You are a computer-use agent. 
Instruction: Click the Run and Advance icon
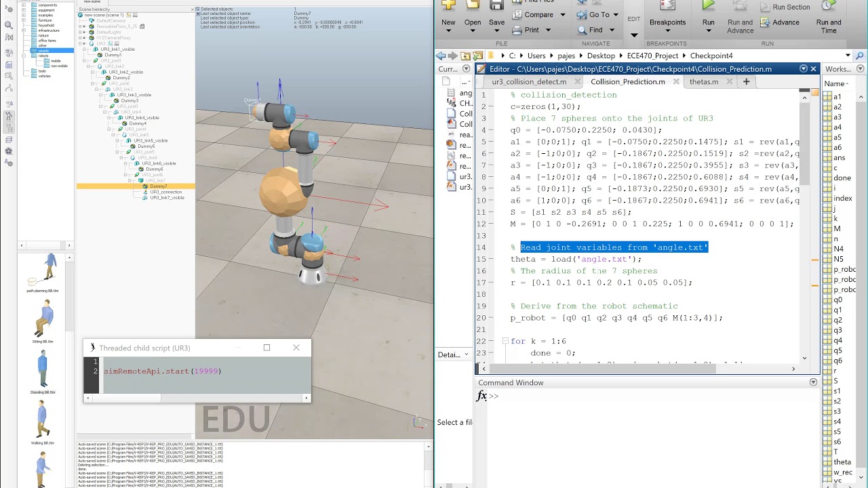pos(740,5)
